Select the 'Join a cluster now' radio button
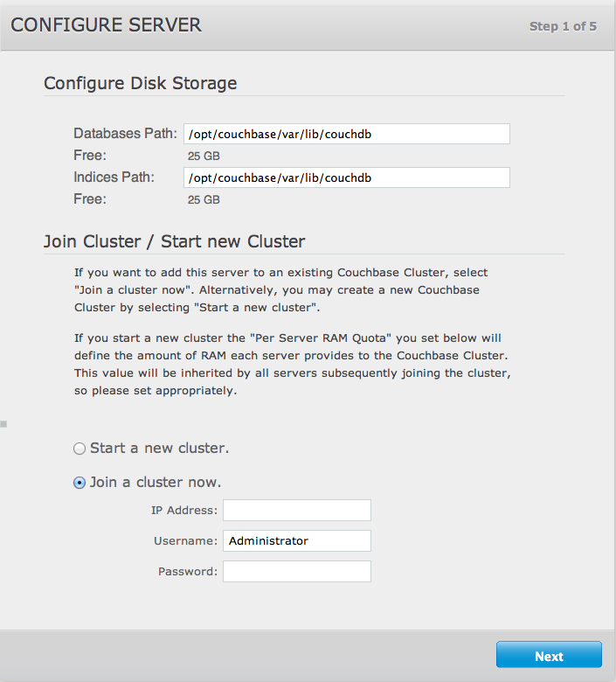The image size is (616, 682). (x=80, y=483)
